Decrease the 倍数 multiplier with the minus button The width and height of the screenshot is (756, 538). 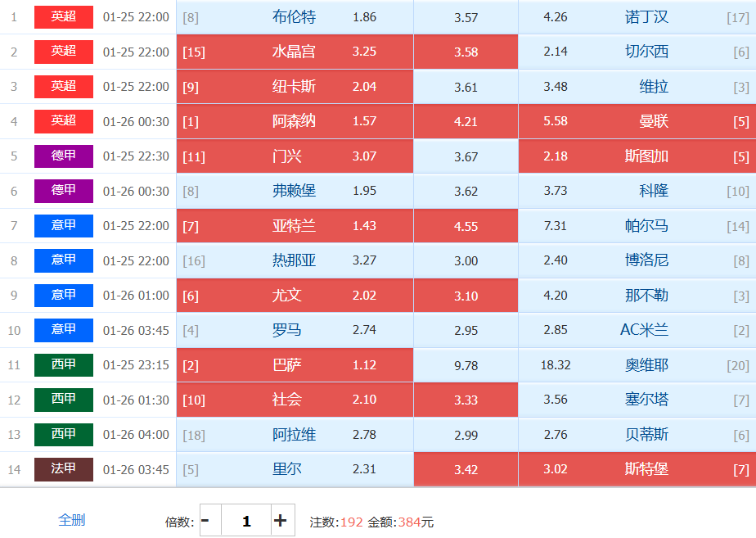click(x=205, y=520)
